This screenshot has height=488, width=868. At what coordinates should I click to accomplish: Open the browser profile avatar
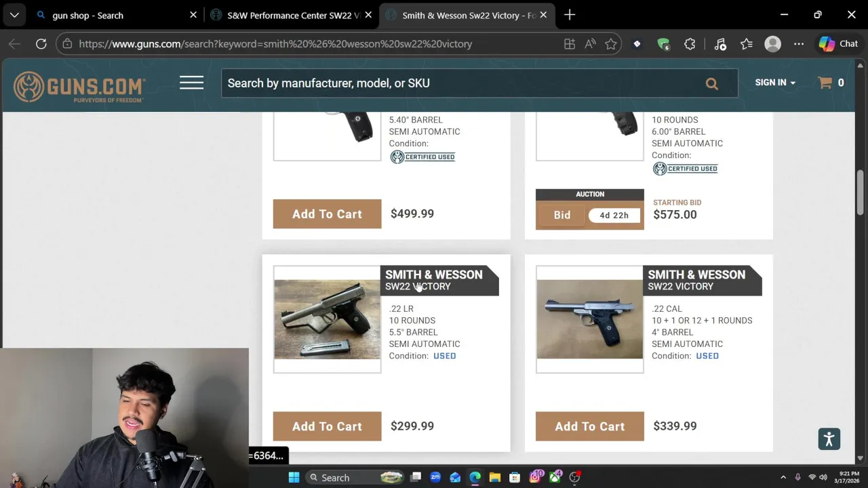(x=772, y=44)
